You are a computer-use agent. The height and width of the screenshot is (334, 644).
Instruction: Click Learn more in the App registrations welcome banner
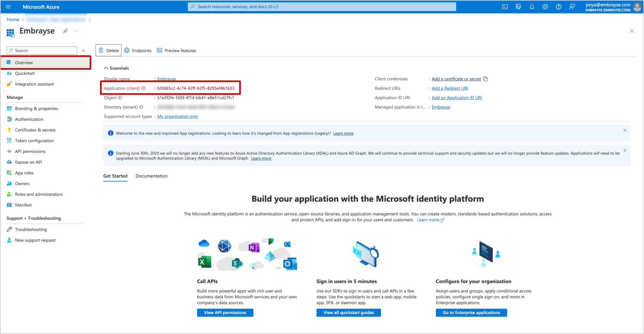tap(343, 133)
